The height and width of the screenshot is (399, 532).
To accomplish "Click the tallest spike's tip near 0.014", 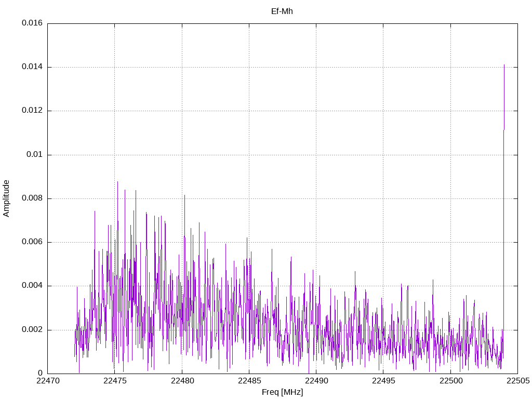I will coord(504,65).
